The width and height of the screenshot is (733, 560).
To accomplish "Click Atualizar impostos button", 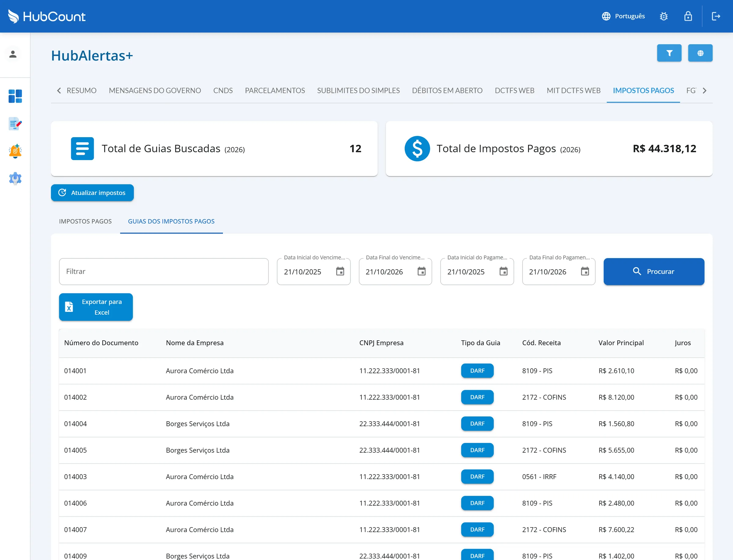I will [x=92, y=193].
